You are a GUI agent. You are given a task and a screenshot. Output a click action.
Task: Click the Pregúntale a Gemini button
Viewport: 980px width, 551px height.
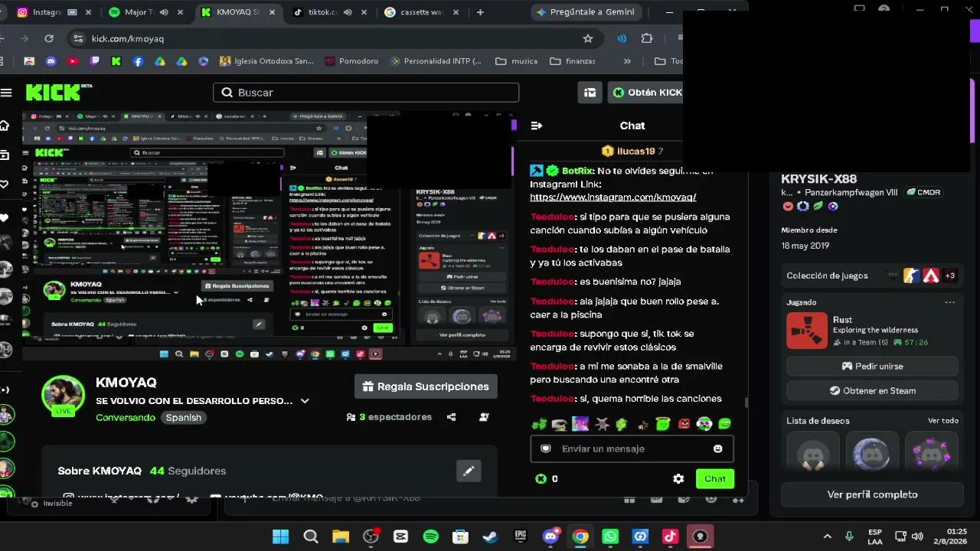click(586, 12)
